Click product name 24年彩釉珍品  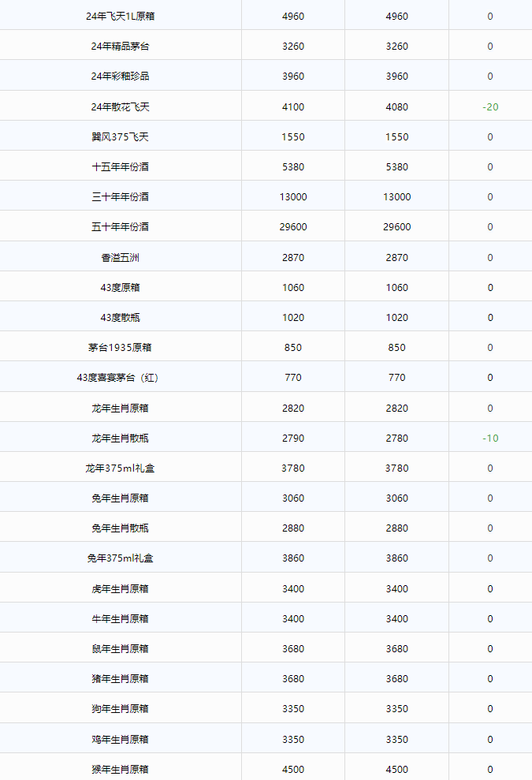tap(121, 77)
